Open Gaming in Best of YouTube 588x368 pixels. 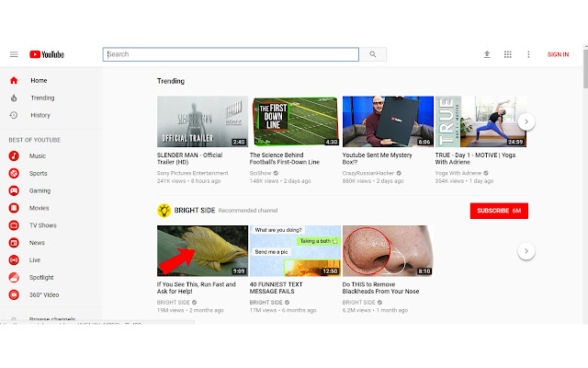40,190
